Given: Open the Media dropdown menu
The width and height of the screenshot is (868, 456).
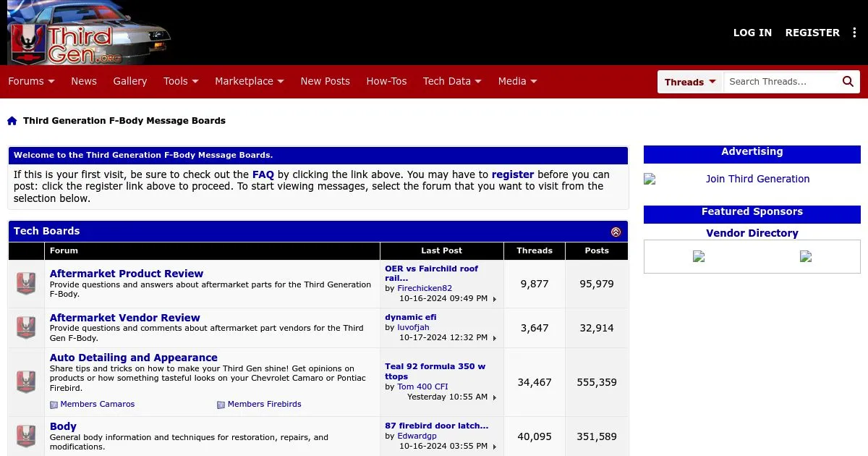Looking at the screenshot, I should [x=517, y=82].
